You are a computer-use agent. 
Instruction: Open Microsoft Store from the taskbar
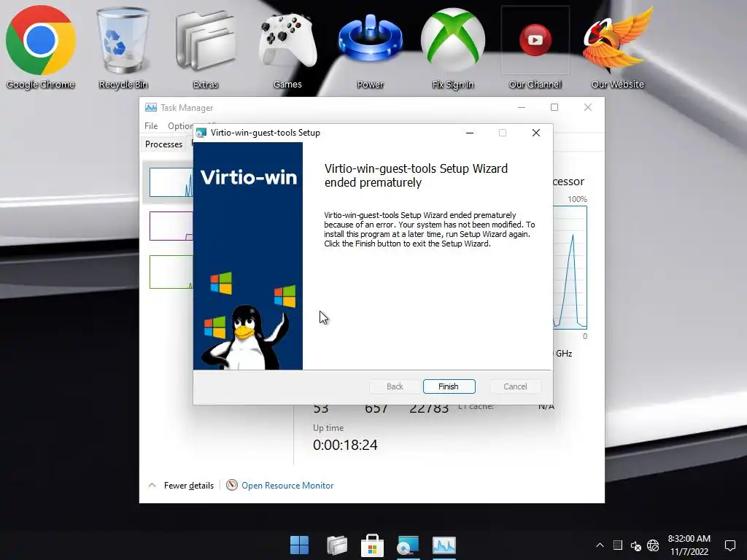tap(373, 545)
